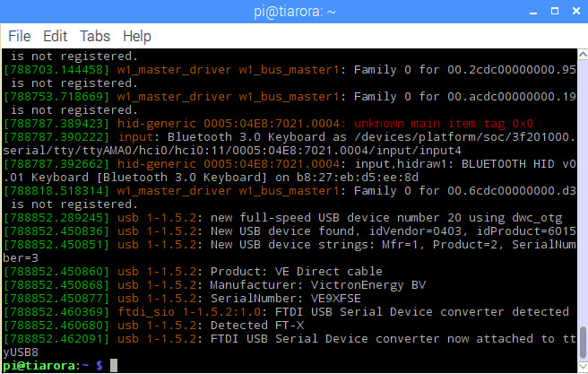Click the serial number VE9XFSE

335,299
